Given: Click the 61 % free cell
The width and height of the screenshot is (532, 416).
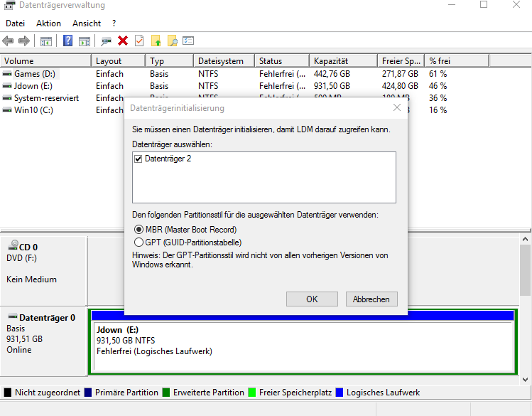Looking at the screenshot, I should coord(438,74).
